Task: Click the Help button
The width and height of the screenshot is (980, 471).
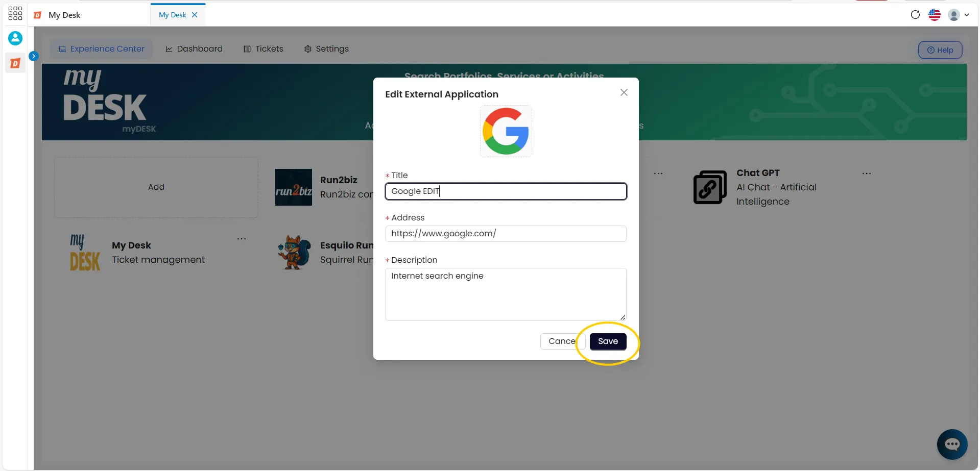Action: (940, 50)
